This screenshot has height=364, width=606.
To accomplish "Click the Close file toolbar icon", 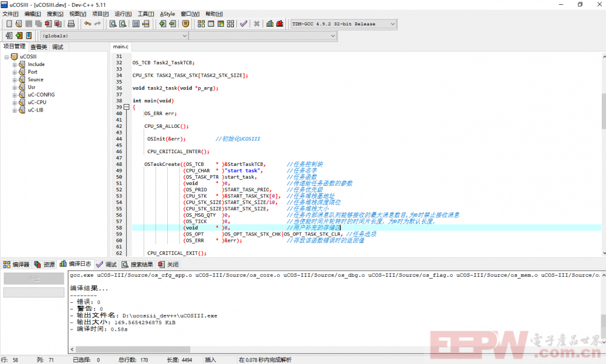I will (x=48, y=24).
